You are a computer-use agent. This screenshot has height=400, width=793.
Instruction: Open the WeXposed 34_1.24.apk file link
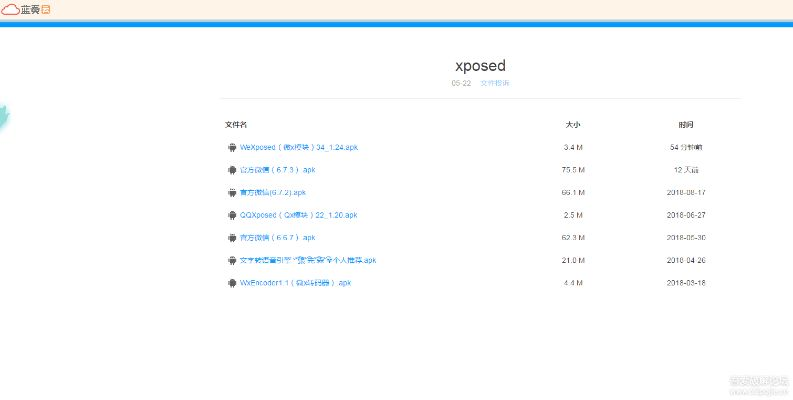(299, 148)
